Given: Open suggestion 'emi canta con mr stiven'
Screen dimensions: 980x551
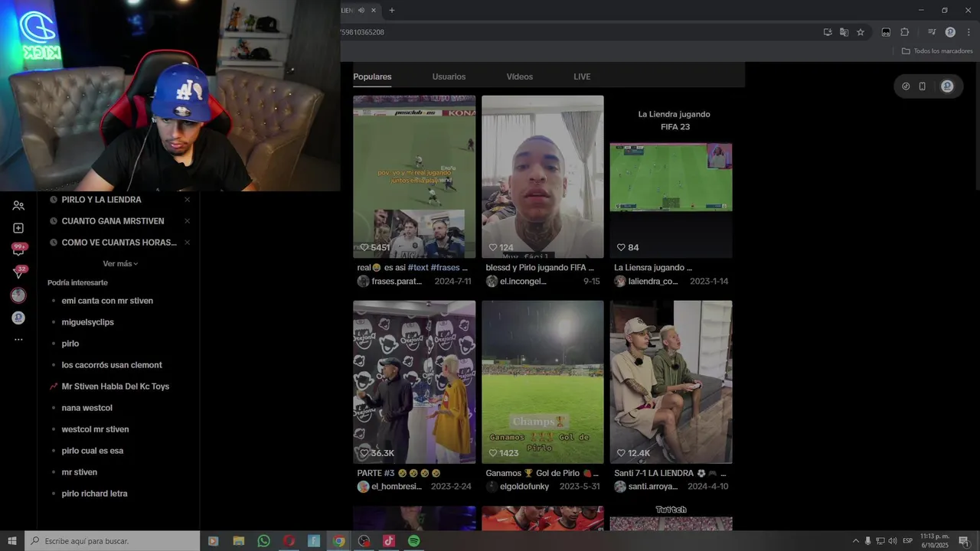Looking at the screenshot, I should click(107, 301).
